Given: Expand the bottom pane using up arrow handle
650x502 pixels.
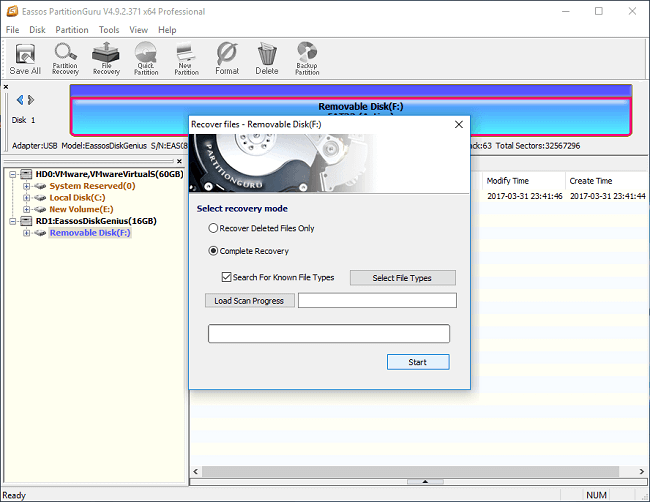Looking at the screenshot, I should pyautogui.click(x=425, y=482).
